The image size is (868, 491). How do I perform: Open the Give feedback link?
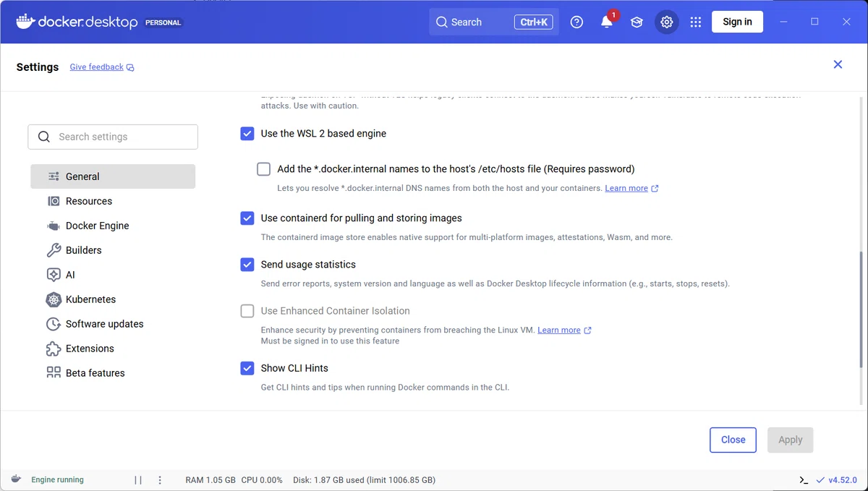[x=96, y=67]
